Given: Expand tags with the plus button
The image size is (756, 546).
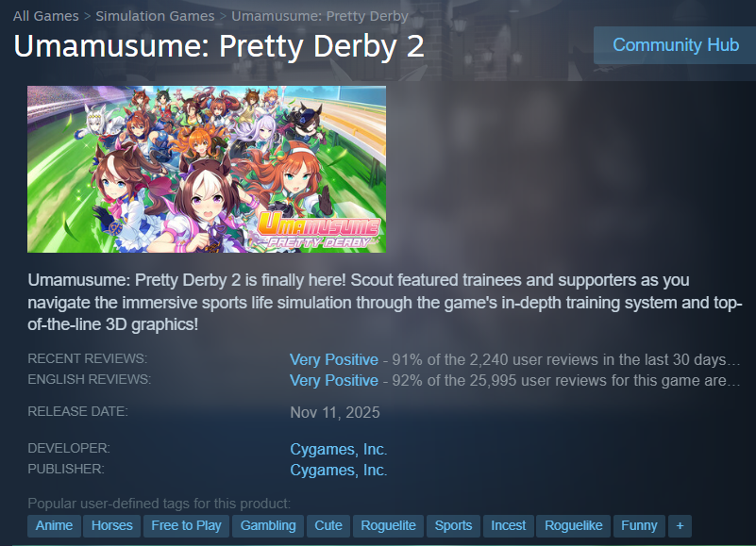Looking at the screenshot, I should pos(680,526).
